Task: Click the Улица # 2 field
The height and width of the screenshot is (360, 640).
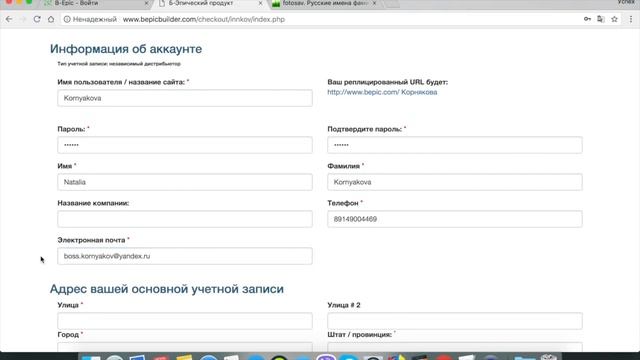Action: tap(455, 321)
